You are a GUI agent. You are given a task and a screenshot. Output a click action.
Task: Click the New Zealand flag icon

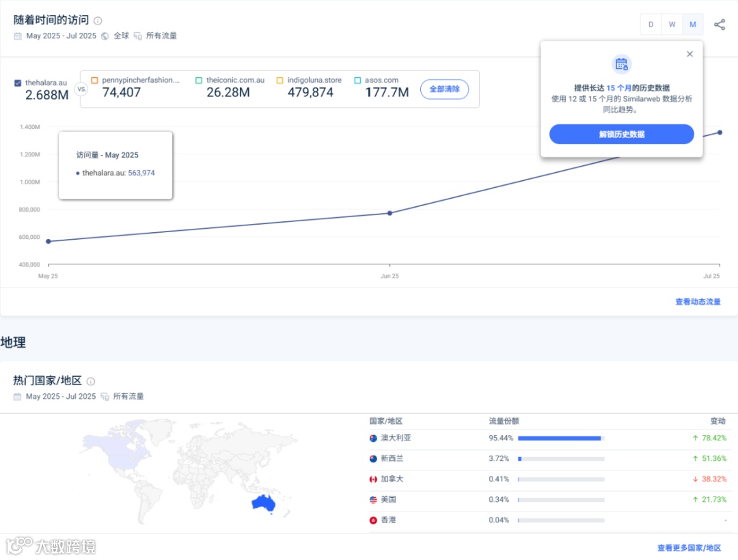pos(373,459)
